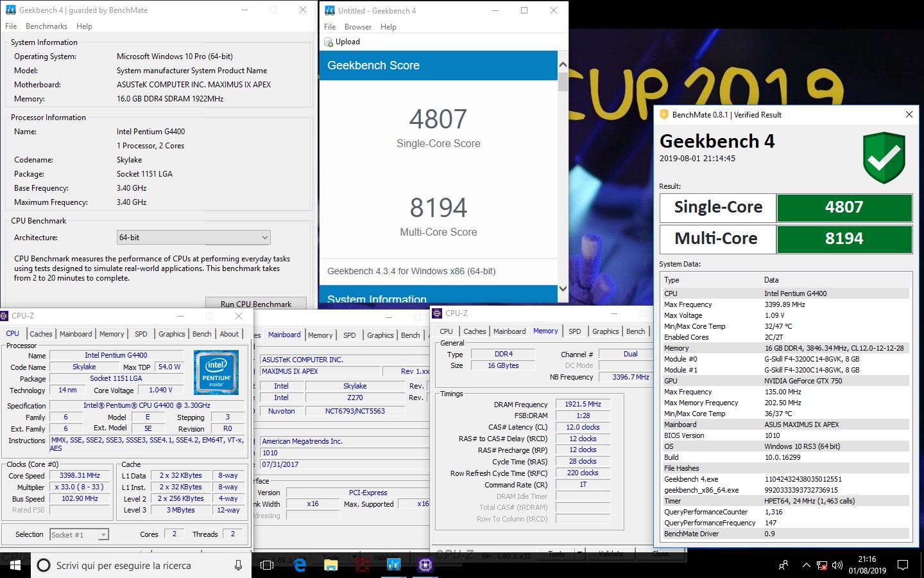
Task: Select Caches tab in the CPU-Z Memory window
Action: pos(475,331)
